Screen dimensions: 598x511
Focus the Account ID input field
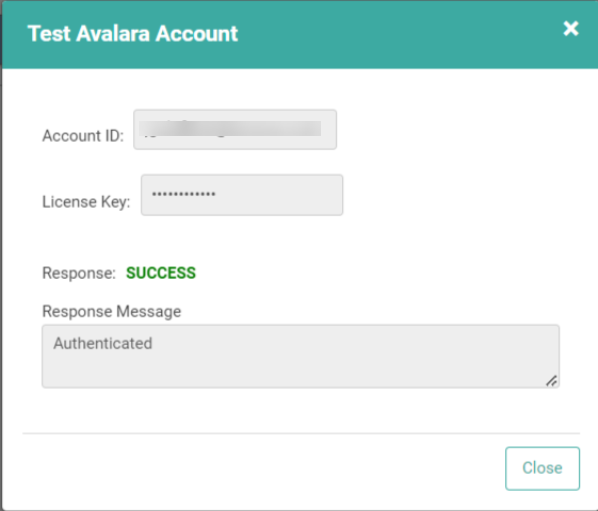[235, 130]
